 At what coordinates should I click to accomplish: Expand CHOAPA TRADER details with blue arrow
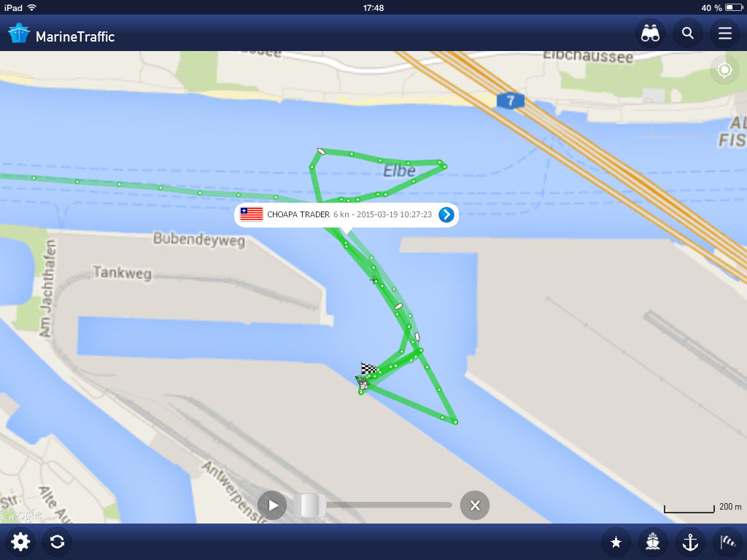[446, 215]
